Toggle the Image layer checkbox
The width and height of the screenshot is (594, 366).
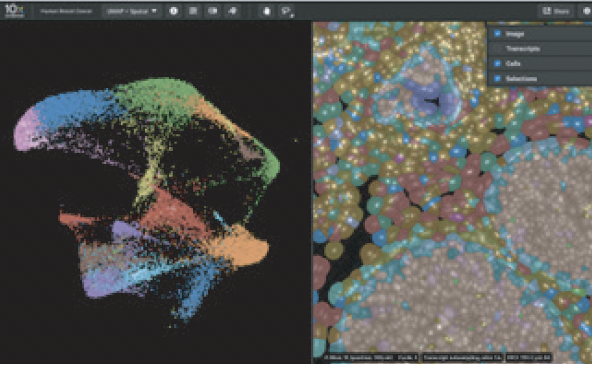point(497,34)
